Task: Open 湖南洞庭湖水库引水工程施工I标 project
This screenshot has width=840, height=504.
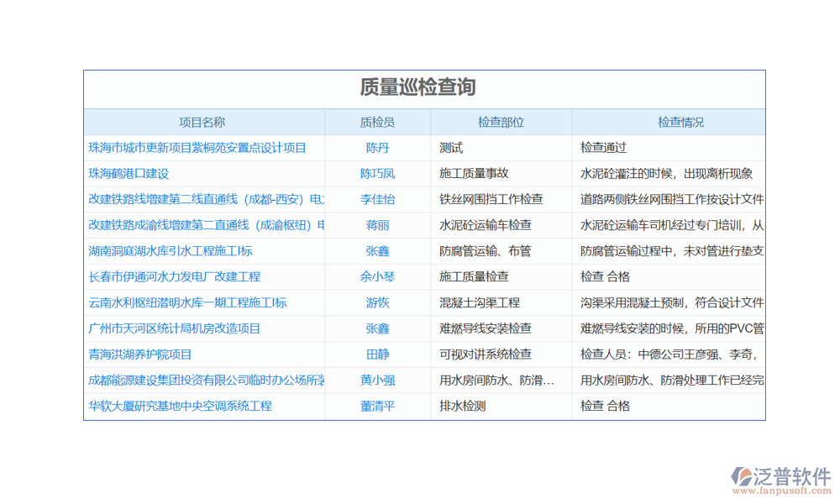Action: 171,251
